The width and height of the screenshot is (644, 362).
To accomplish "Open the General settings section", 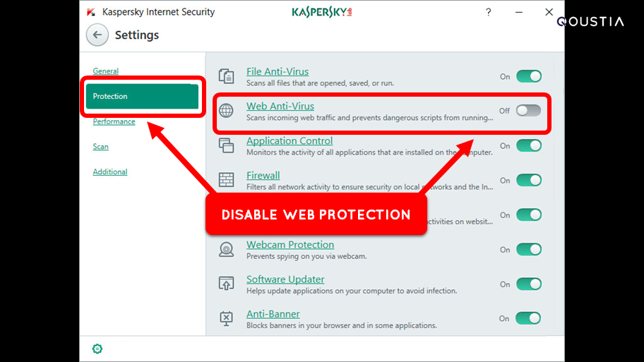I will pos(105,71).
